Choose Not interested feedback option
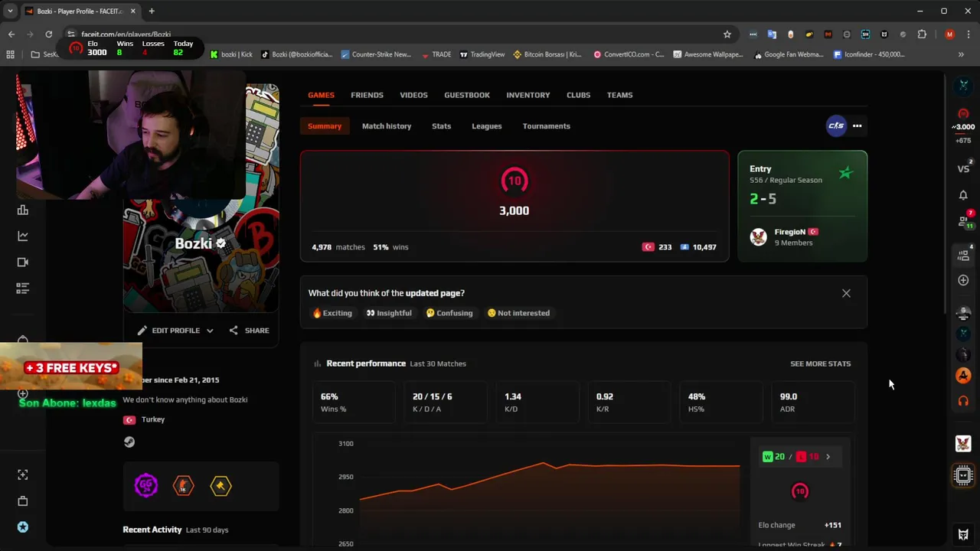 (x=518, y=313)
